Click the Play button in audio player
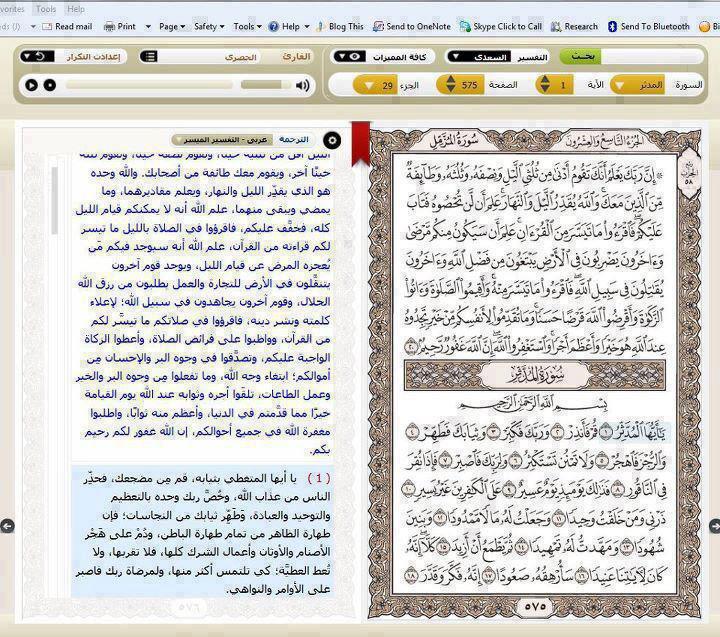Image resolution: width=720 pixels, height=637 pixels. tap(31, 85)
